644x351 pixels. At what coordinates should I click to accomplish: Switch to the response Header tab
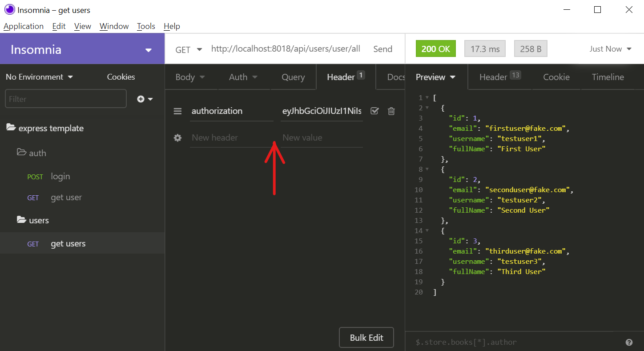tap(500, 77)
